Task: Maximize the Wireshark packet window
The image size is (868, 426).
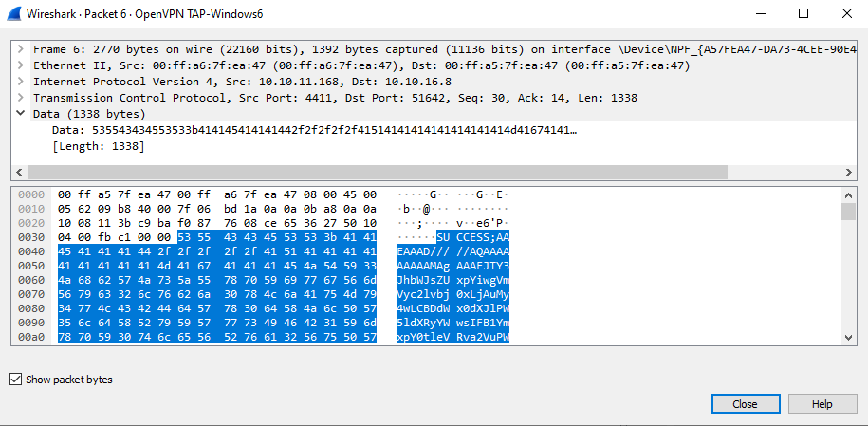Action: pyautogui.click(x=803, y=14)
